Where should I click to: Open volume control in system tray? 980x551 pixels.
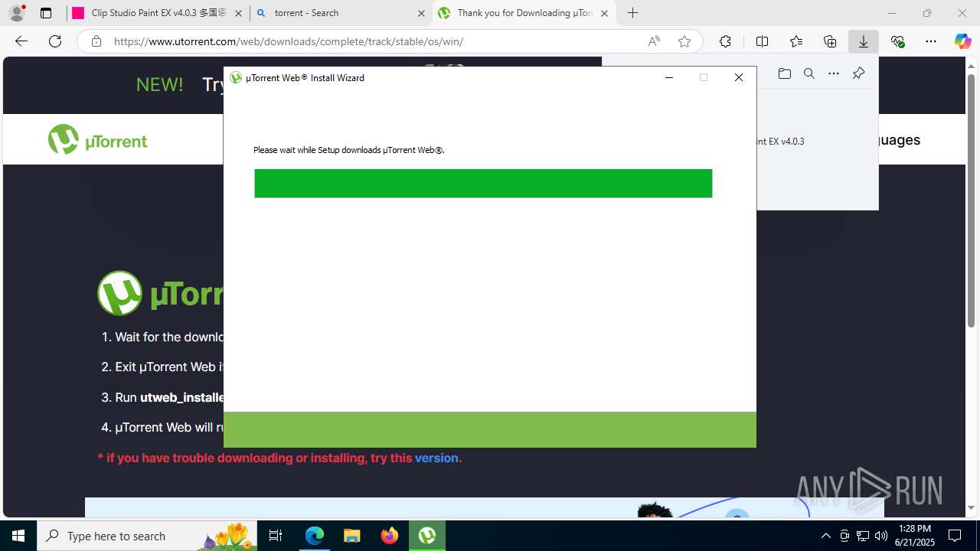pyautogui.click(x=881, y=536)
